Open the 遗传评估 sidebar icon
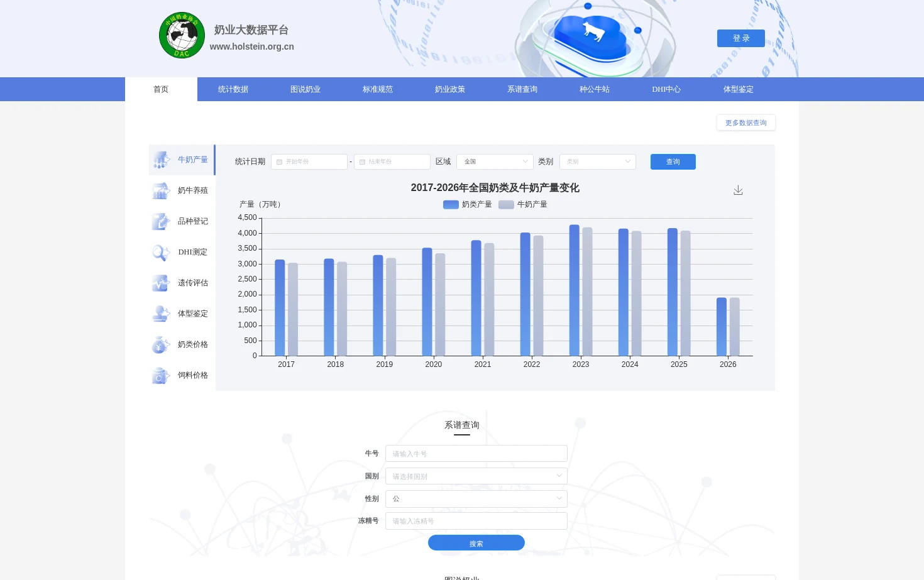The width and height of the screenshot is (924, 580). pos(161,283)
